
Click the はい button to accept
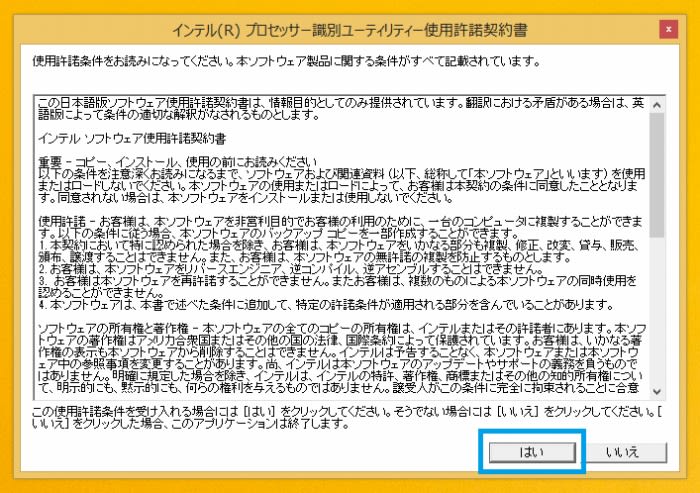[531, 451]
